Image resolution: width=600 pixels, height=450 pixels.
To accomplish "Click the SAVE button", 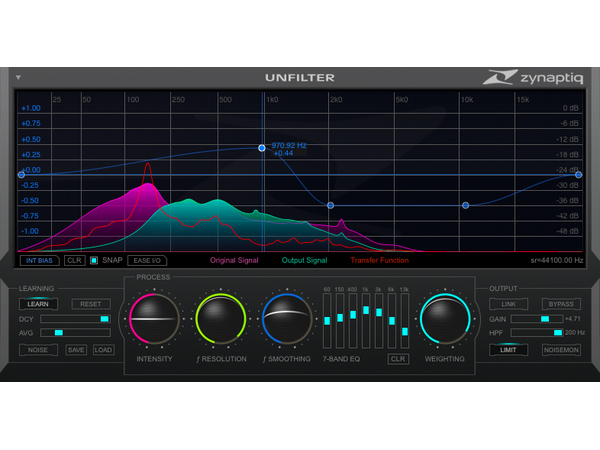I will coord(76,350).
